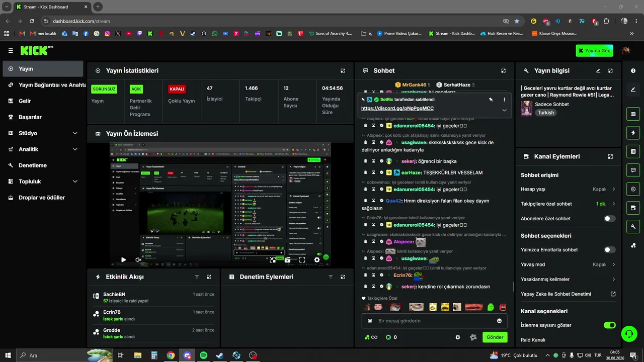The width and height of the screenshot is (644, 362).
Task: Open Denetleme in the sidebar
Action: point(43,165)
